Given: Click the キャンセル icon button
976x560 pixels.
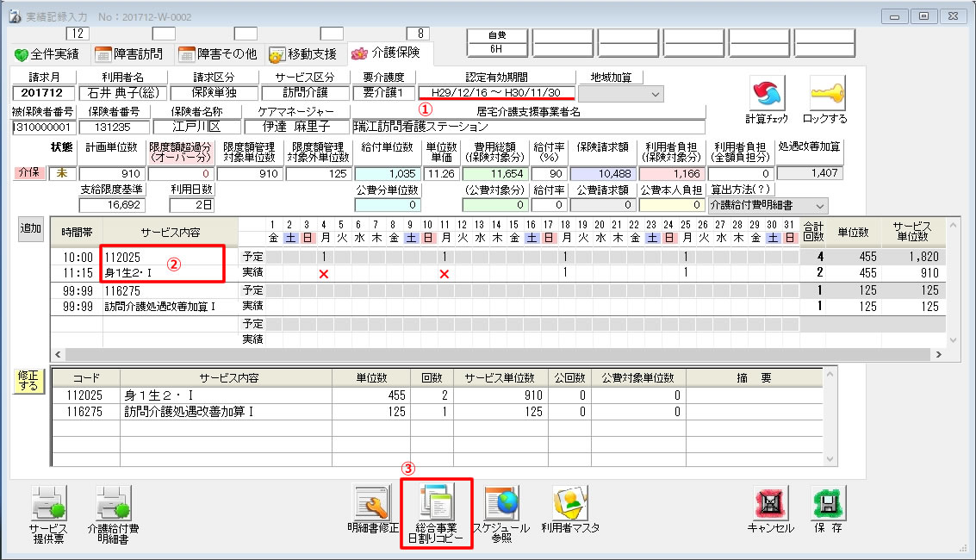Looking at the screenshot, I should (x=770, y=503).
